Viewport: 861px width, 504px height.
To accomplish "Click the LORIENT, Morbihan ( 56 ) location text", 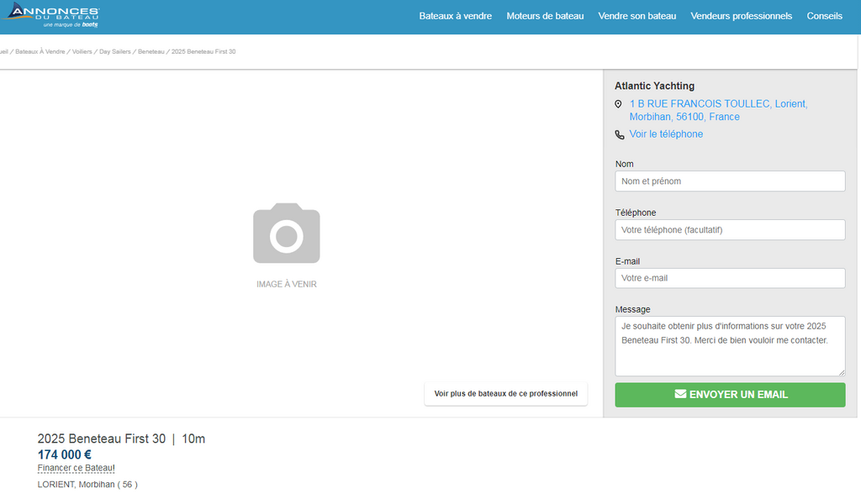I will point(87,485).
